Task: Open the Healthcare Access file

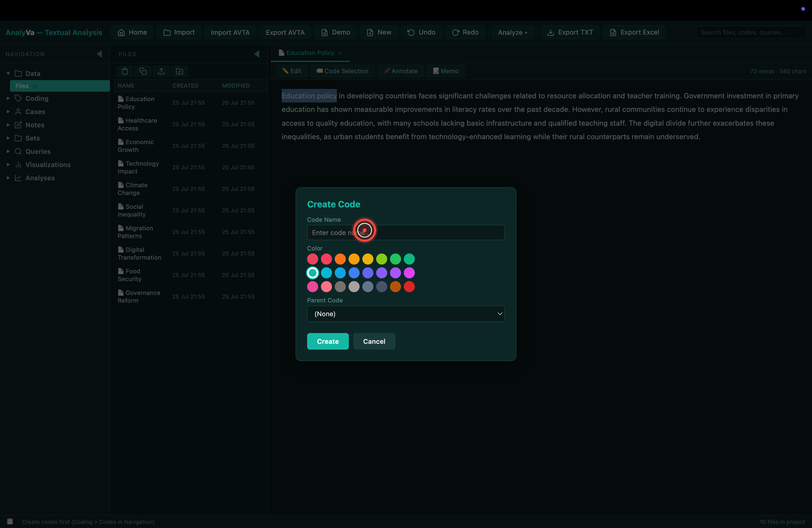Action: (191, 124)
